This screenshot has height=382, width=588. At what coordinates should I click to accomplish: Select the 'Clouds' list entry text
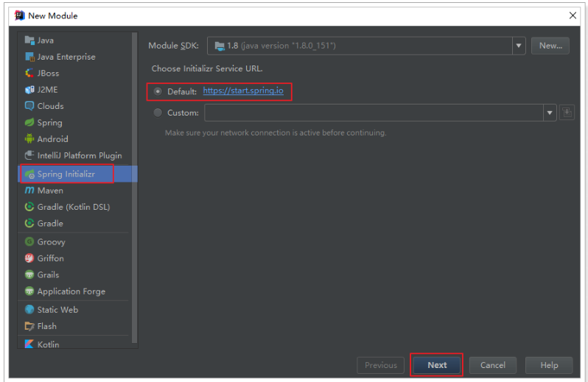pos(51,106)
